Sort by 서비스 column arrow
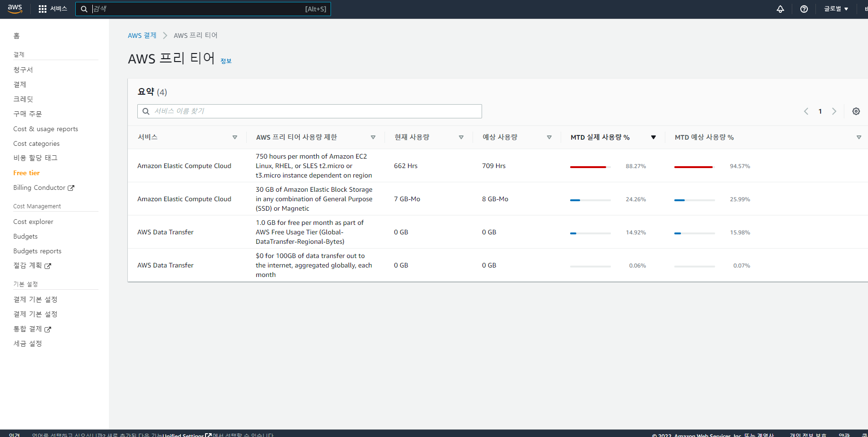This screenshot has width=868, height=437. pyautogui.click(x=235, y=137)
